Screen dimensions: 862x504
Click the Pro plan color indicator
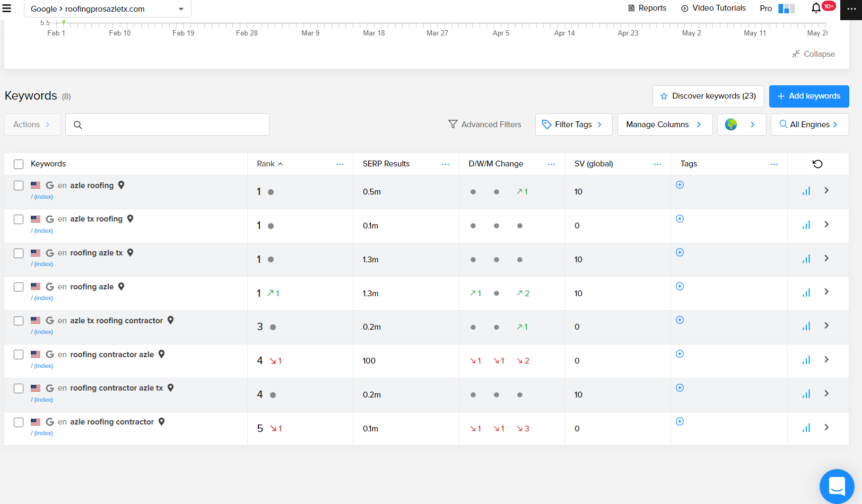pyautogui.click(x=786, y=8)
